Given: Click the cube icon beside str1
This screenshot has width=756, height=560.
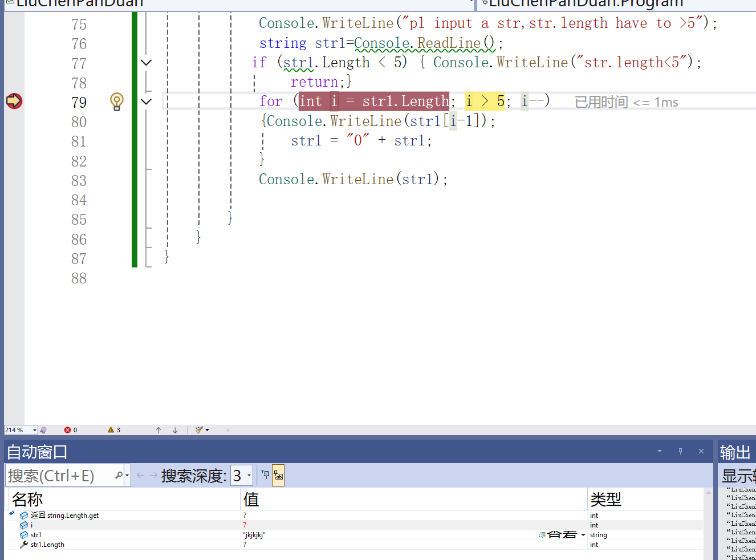Looking at the screenshot, I should (24, 535).
